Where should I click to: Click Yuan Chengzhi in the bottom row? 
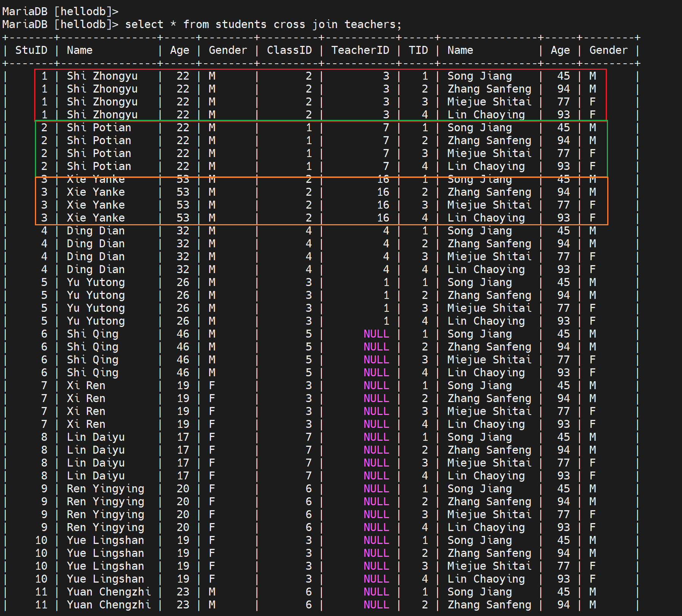click(x=109, y=605)
